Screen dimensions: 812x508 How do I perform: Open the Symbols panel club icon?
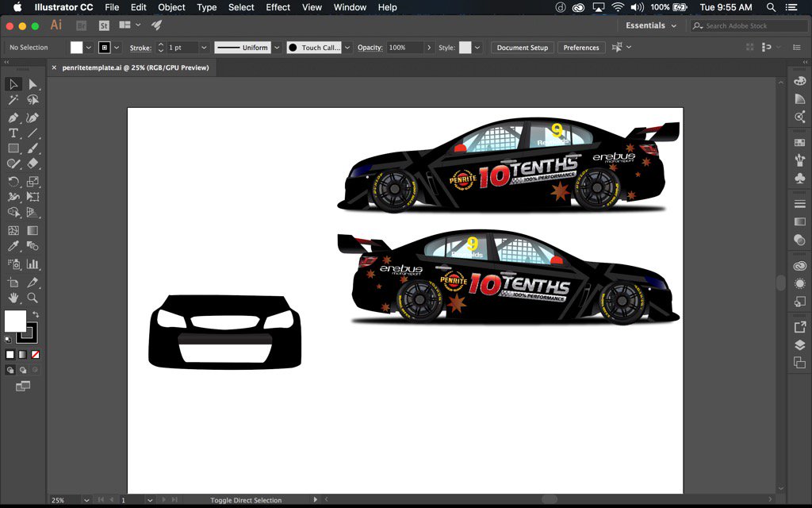(x=799, y=178)
